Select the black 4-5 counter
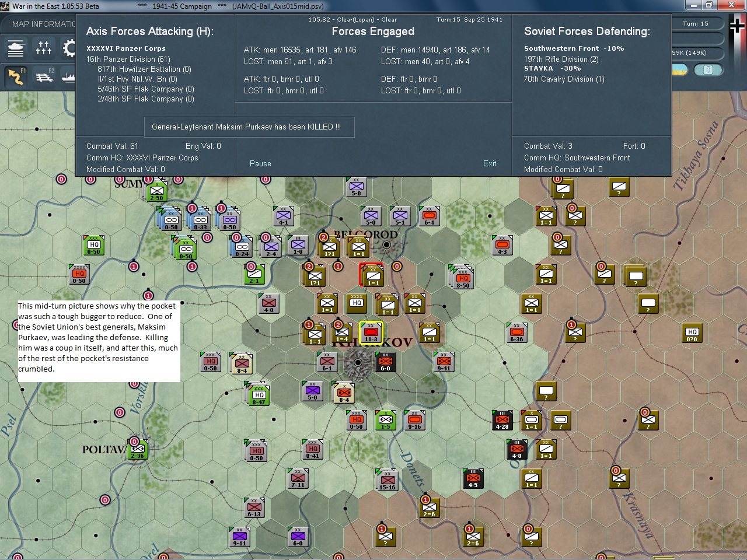The width and height of the screenshot is (747, 560). click(473, 478)
